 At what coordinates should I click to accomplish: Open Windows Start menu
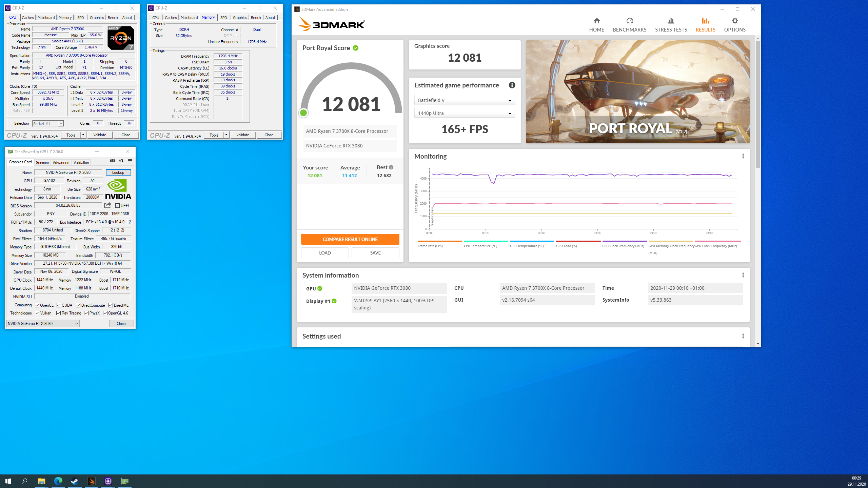8,481
